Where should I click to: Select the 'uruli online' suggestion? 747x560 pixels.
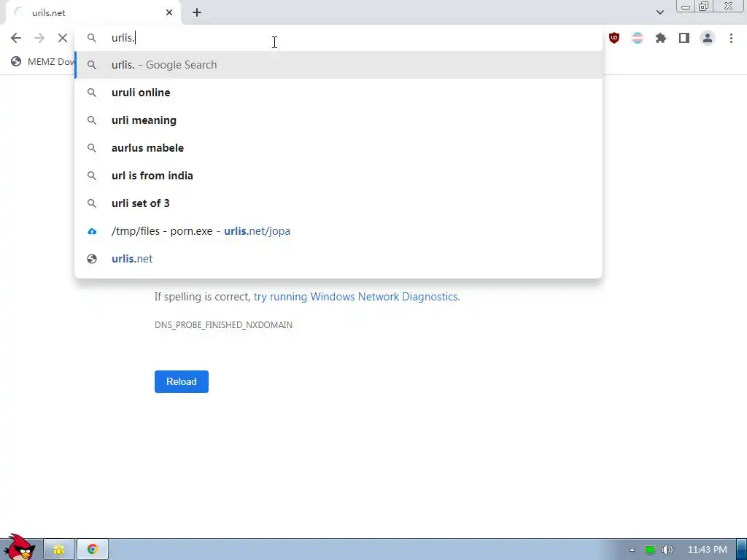pyautogui.click(x=338, y=93)
